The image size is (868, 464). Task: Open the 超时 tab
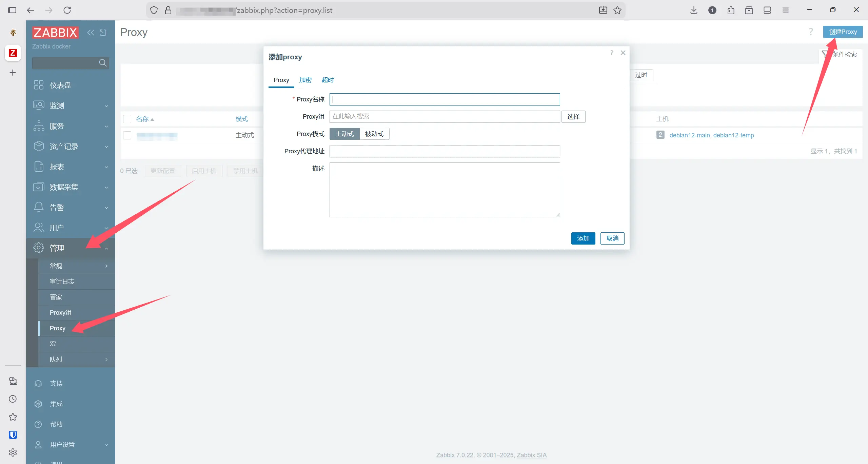[328, 80]
